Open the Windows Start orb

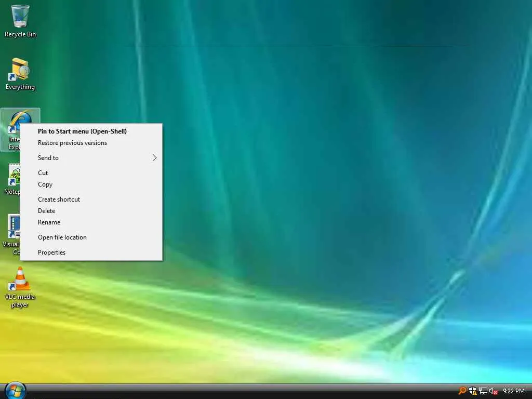(15, 391)
